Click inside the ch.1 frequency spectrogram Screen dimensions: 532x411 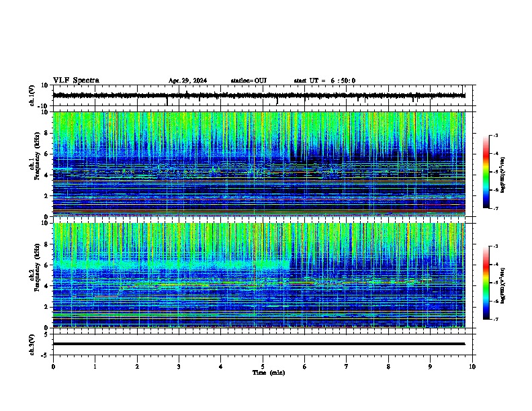259,164
